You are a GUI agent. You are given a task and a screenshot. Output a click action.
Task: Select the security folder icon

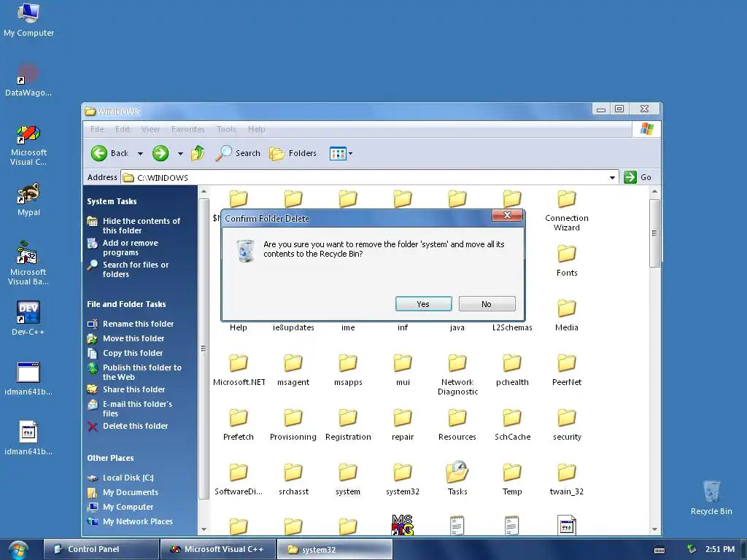pos(567,418)
